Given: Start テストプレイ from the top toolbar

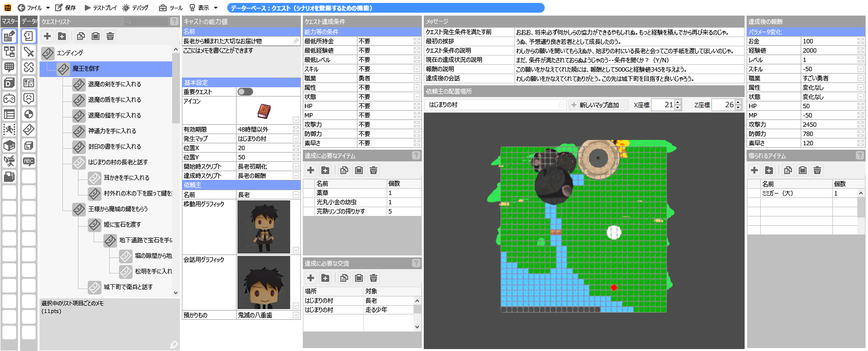Looking at the screenshot, I should [100, 8].
